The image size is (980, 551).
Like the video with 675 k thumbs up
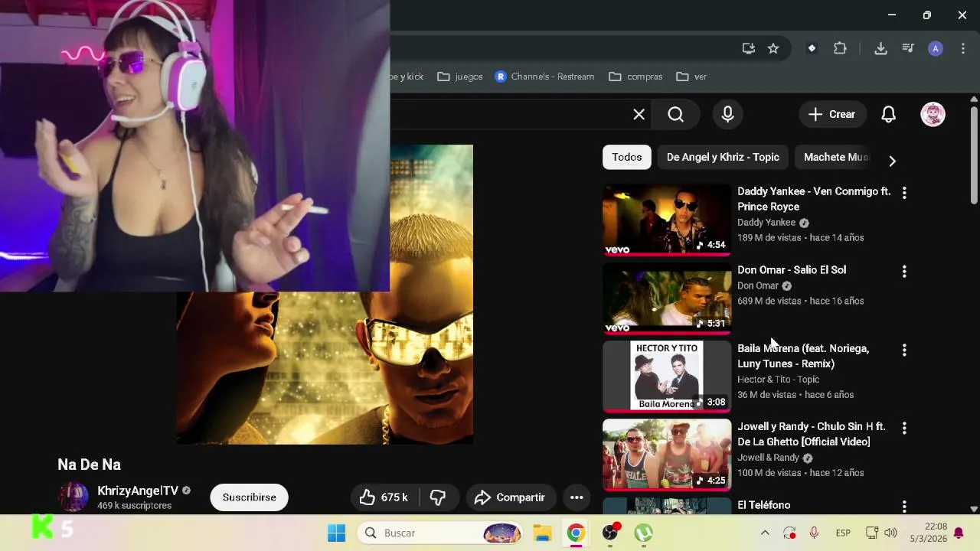coord(384,497)
